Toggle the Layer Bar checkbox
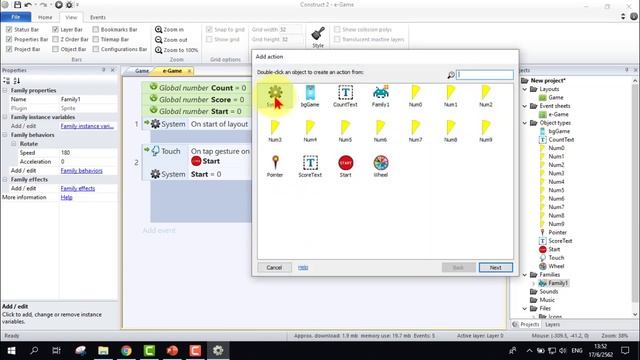This screenshot has width=640, height=360. [x=56, y=29]
